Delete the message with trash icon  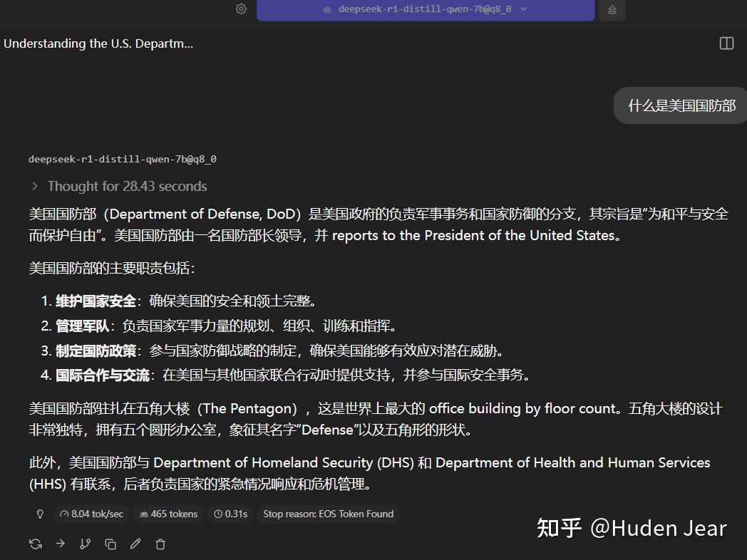click(160, 544)
